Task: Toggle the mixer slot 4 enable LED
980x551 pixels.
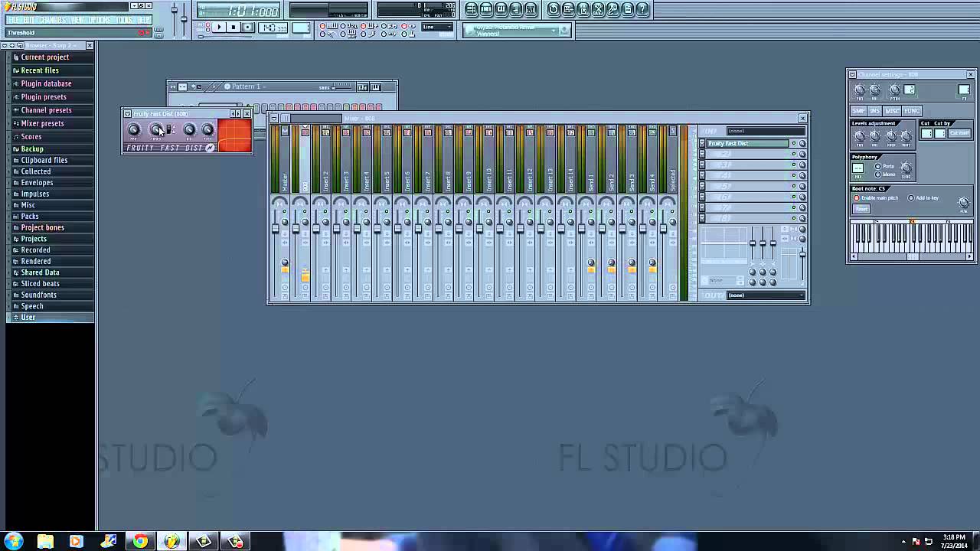Action: pyautogui.click(x=794, y=175)
